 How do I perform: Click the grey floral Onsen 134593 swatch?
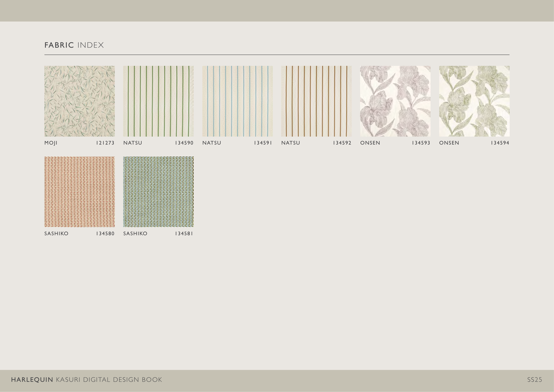click(x=395, y=101)
